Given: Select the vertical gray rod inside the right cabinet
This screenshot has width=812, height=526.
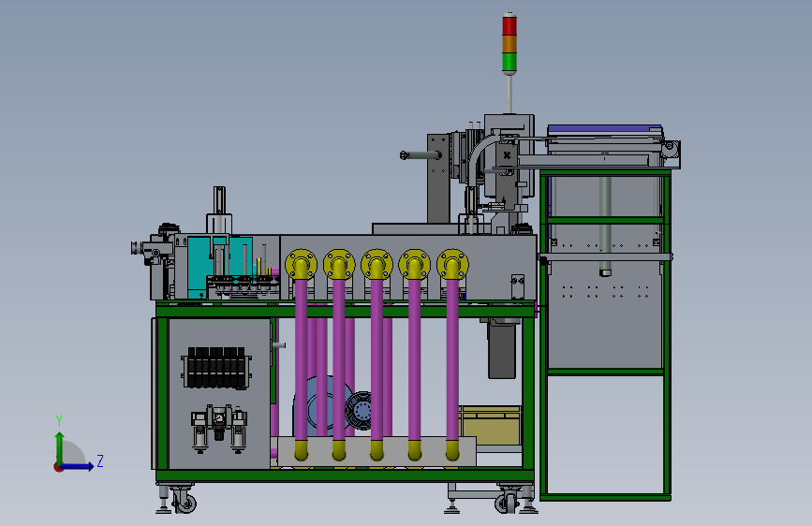Looking at the screenshot, I should [x=605, y=226].
